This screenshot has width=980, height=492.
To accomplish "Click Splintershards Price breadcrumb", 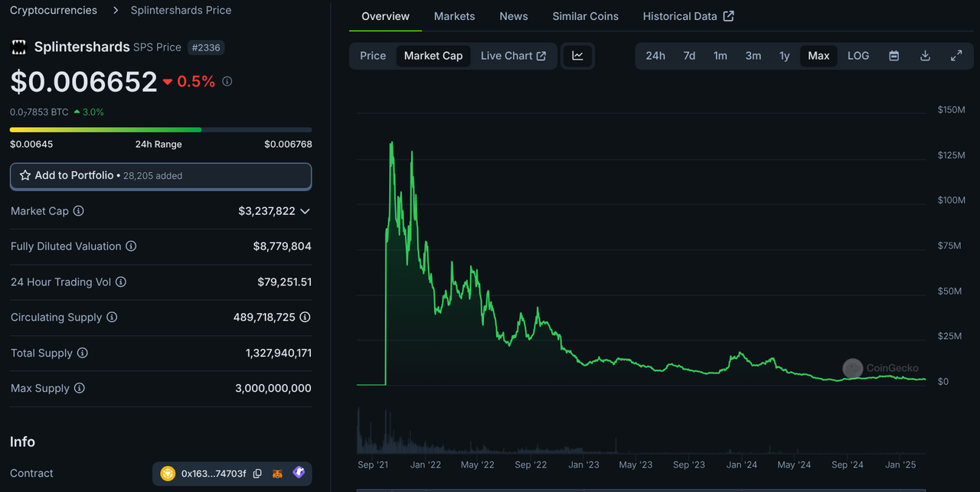I will point(181,10).
